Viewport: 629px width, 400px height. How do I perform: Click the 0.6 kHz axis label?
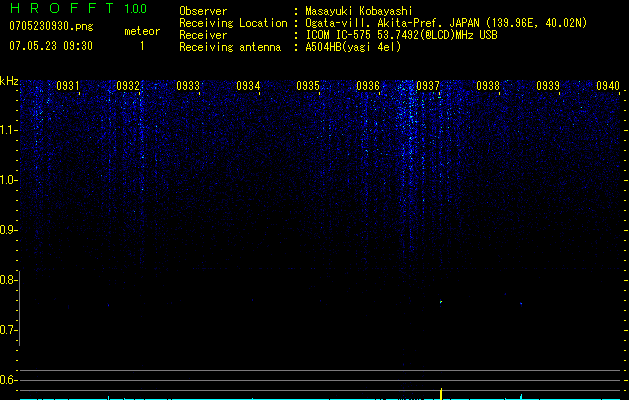8,380
